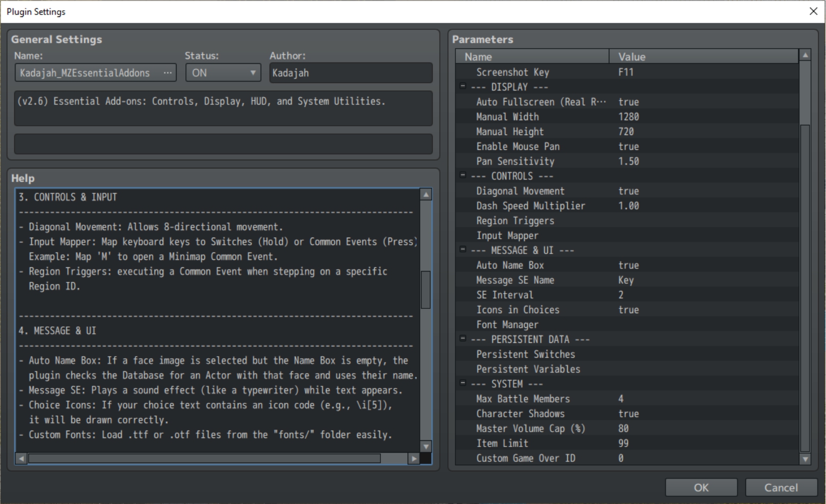Select the Item Limit parameter
The width and height of the screenshot is (826, 504).
(627, 443)
